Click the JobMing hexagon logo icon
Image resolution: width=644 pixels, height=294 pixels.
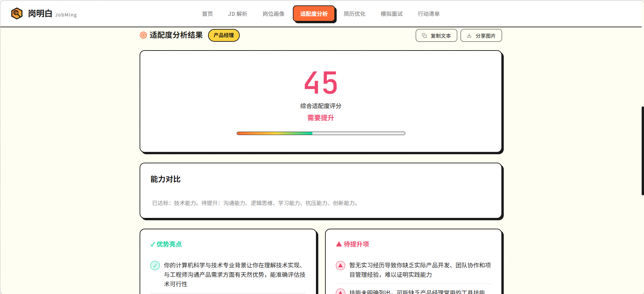pyautogui.click(x=17, y=13)
